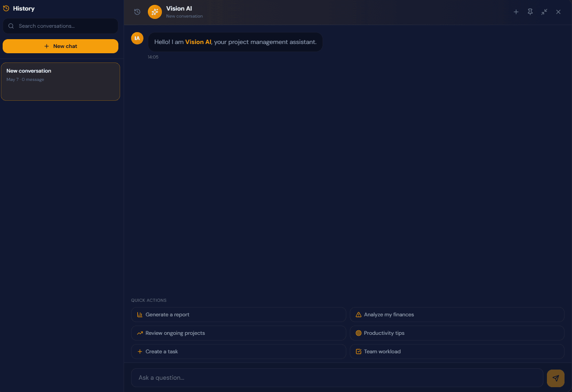Focus the Search conversations field
Screen dimensions: 572x392
[x=60, y=26]
